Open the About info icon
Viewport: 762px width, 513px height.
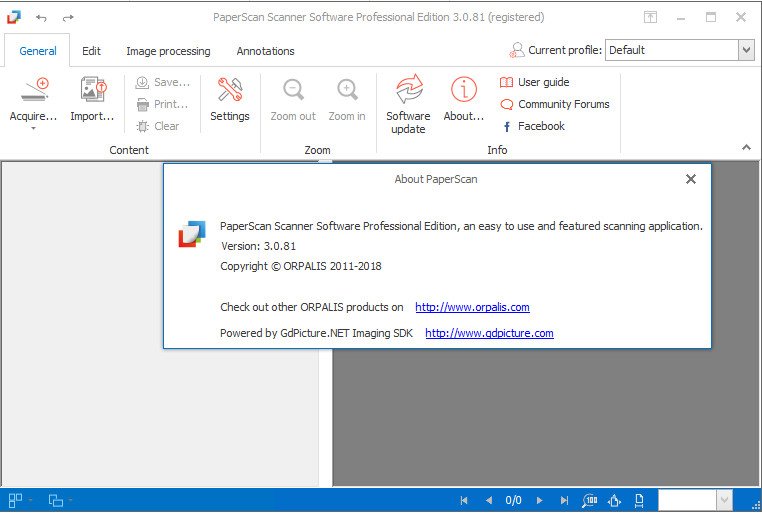pos(464,89)
